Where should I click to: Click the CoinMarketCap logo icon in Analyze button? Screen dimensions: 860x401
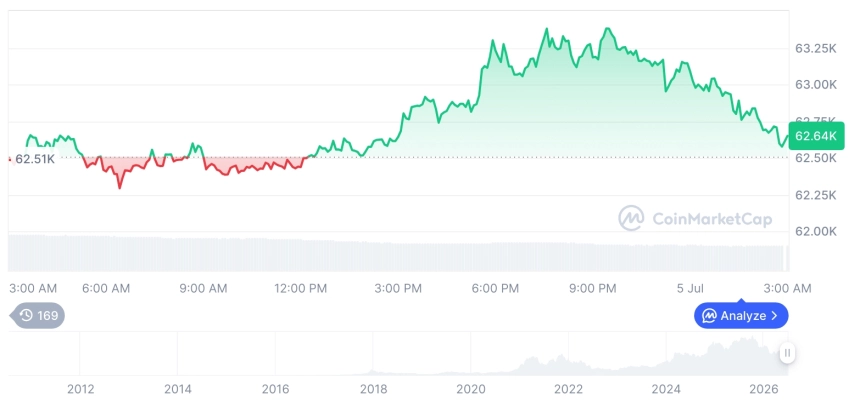point(709,316)
